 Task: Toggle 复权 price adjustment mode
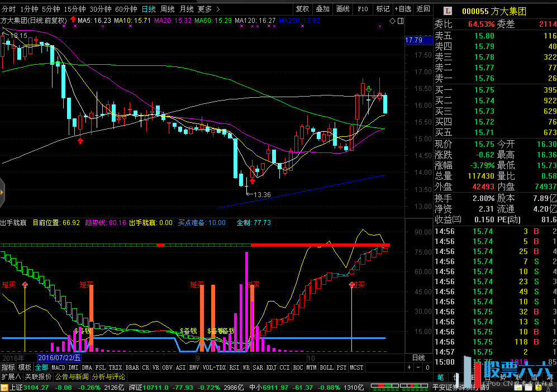tap(302, 9)
